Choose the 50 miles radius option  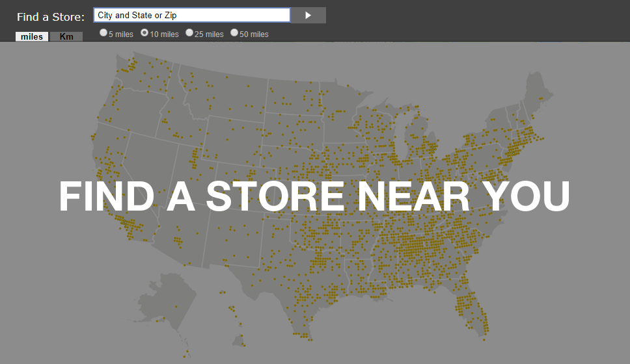pos(234,33)
